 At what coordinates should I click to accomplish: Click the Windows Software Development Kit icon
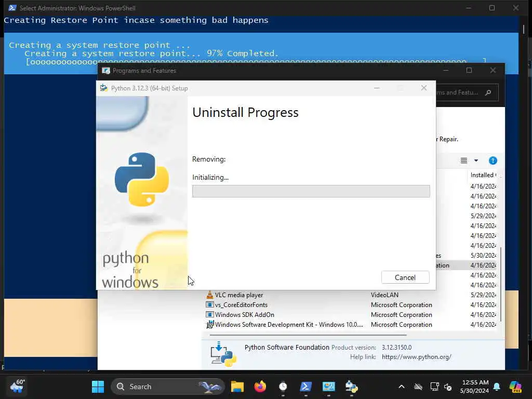tap(210, 324)
